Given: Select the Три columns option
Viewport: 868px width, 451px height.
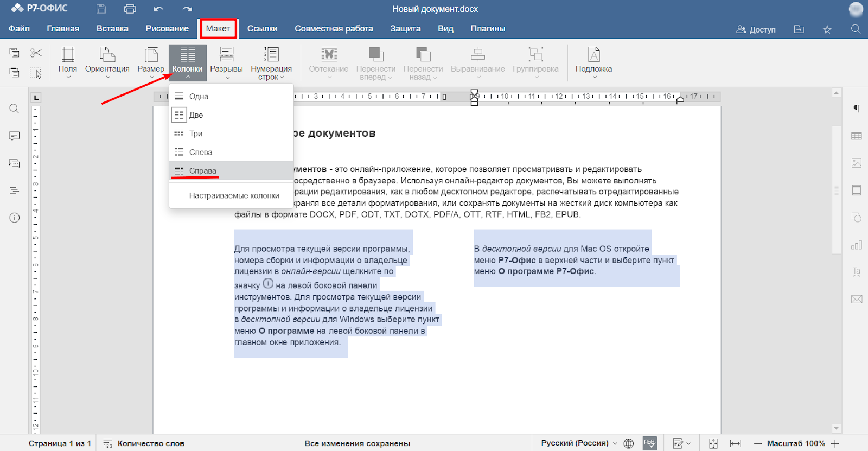Looking at the screenshot, I should [232, 134].
